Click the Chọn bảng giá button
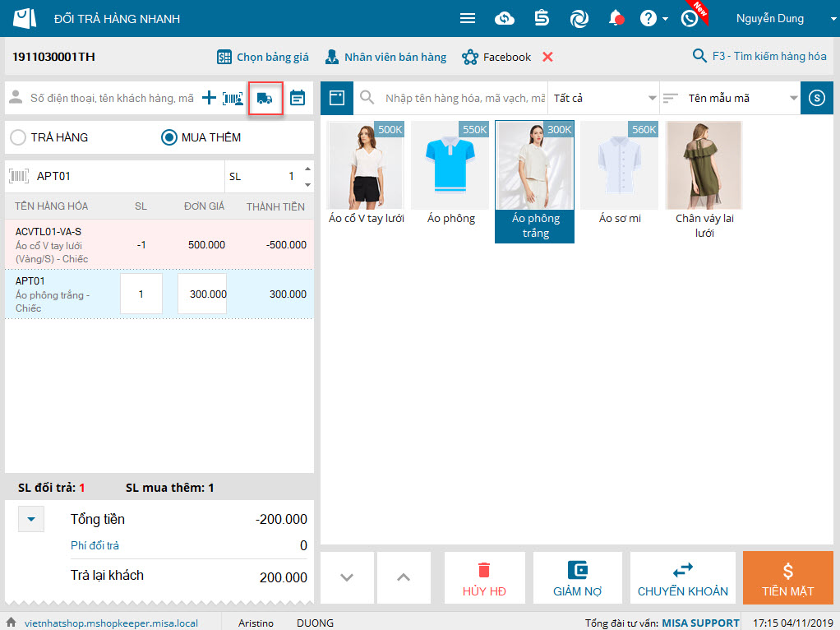840x630 pixels. point(263,57)
